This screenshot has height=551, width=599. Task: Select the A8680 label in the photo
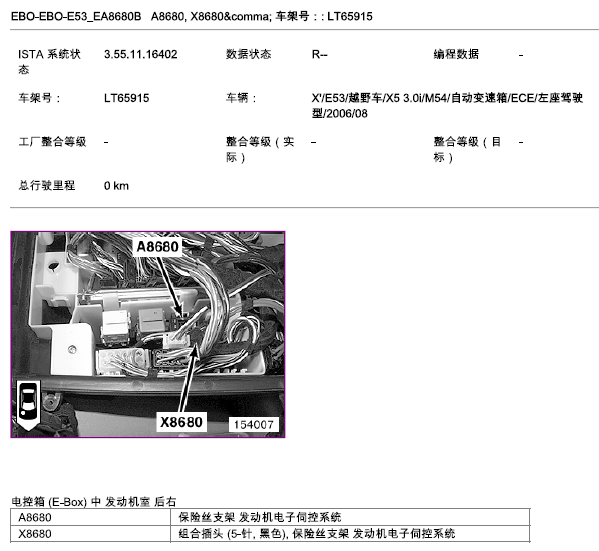(157, 246)
